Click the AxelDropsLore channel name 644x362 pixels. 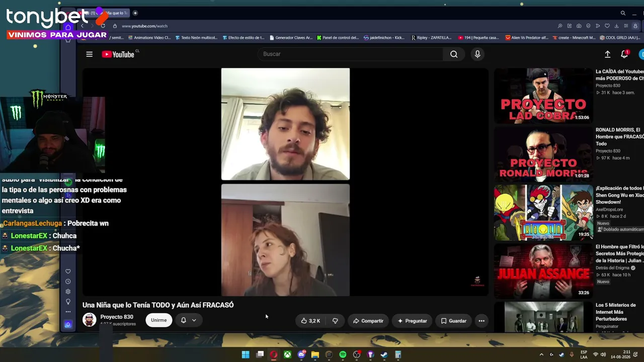[610, 209]
